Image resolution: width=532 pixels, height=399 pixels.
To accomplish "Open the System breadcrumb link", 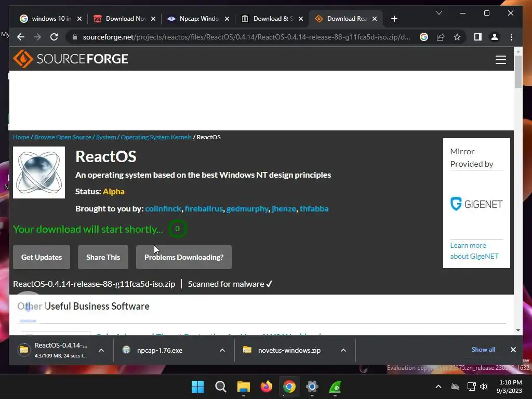I will 106,137.
